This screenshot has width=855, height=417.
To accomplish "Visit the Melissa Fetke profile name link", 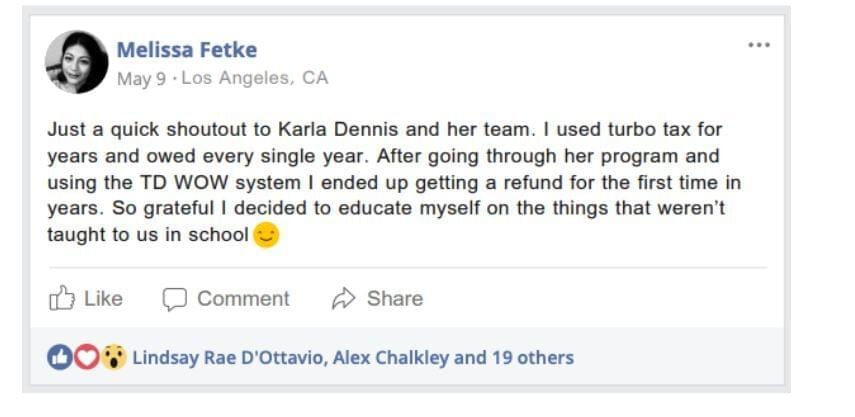I will click(x=187, y=49).
